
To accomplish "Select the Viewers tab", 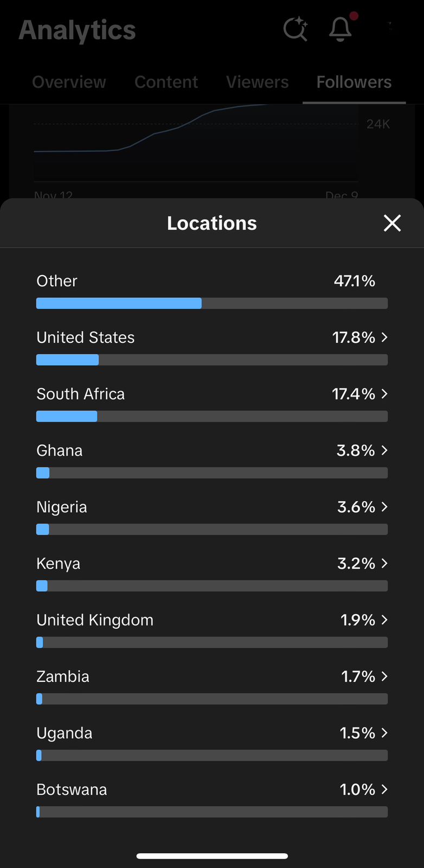I will pos(257,82).
